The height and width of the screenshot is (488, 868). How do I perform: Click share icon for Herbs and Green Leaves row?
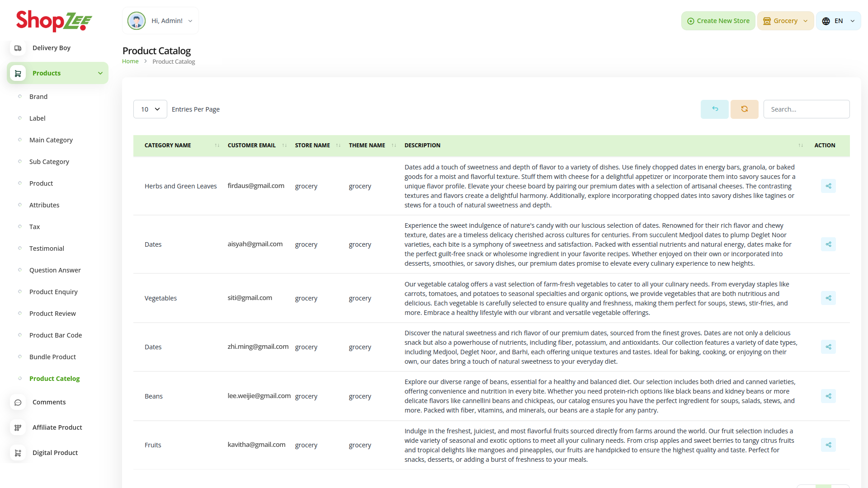tap(828, 186)
